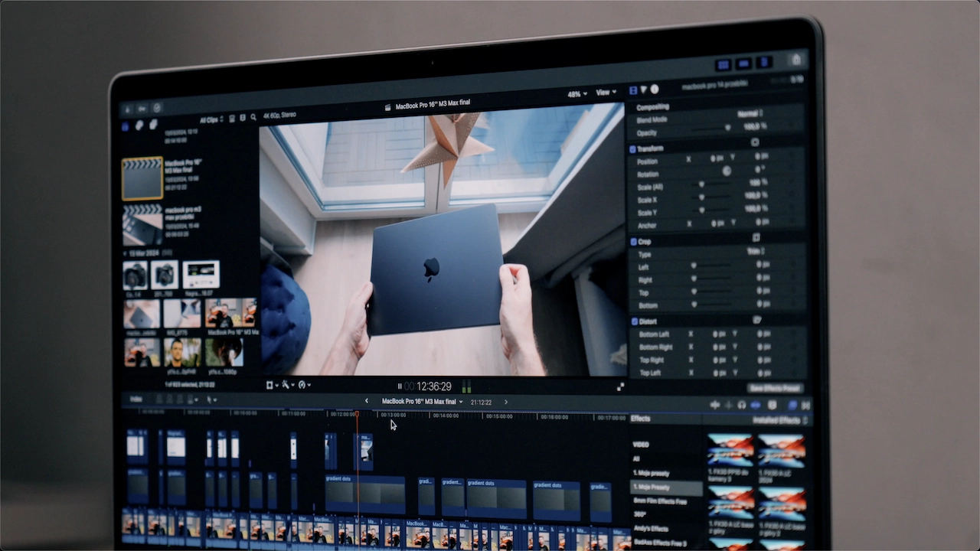
Task: Open the arrow select tool dropdown
Action: click(x=211, y=399)
